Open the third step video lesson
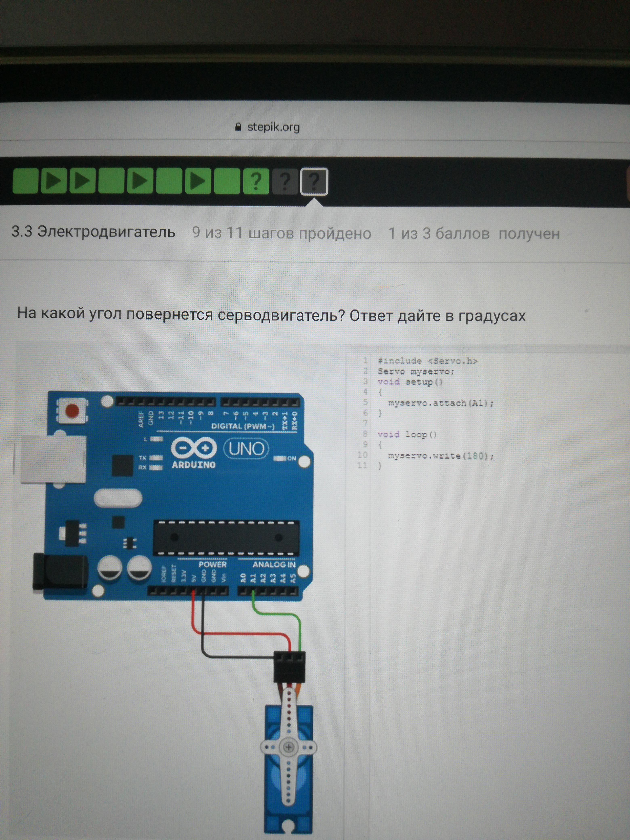 pos(83,181)
